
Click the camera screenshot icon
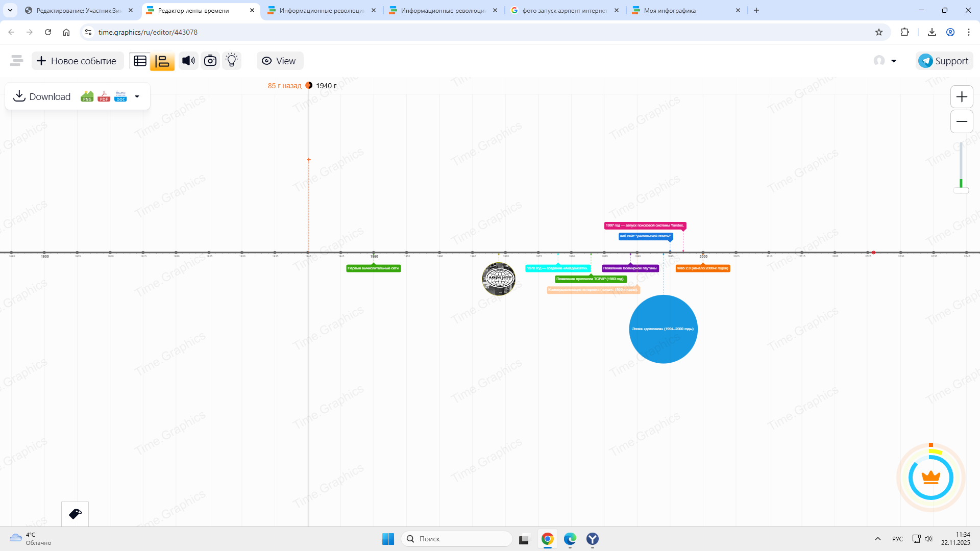click(x=210, y=61)
